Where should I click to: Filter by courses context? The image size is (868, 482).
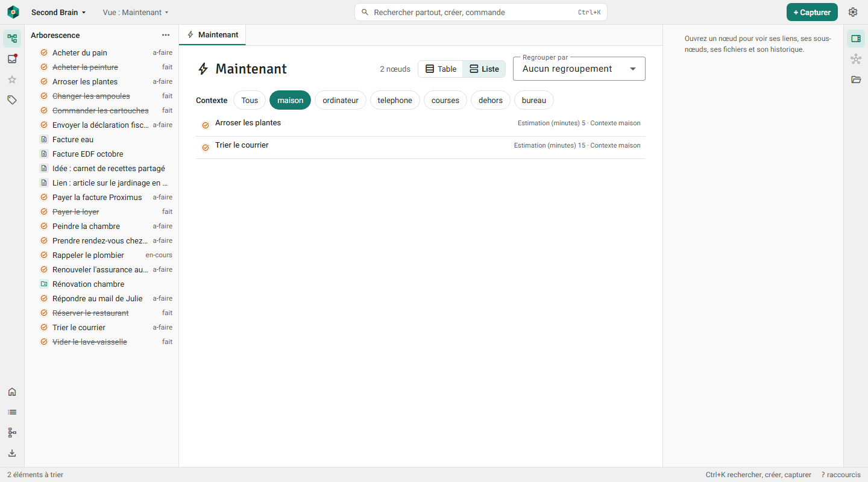[x=445, y=100]
